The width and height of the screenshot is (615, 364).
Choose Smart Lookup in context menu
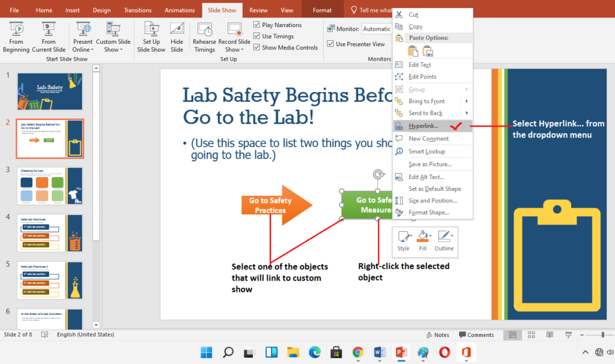[432, 151]
